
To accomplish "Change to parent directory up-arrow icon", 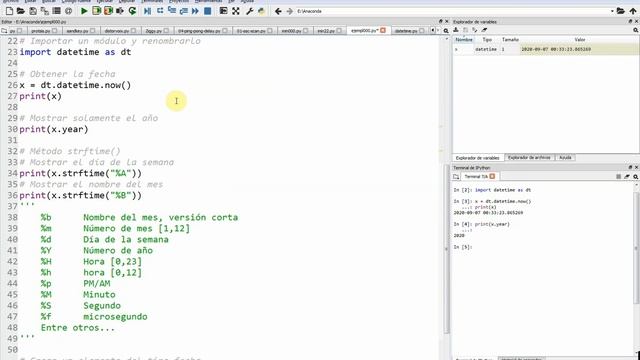I will tap(633, 11).
